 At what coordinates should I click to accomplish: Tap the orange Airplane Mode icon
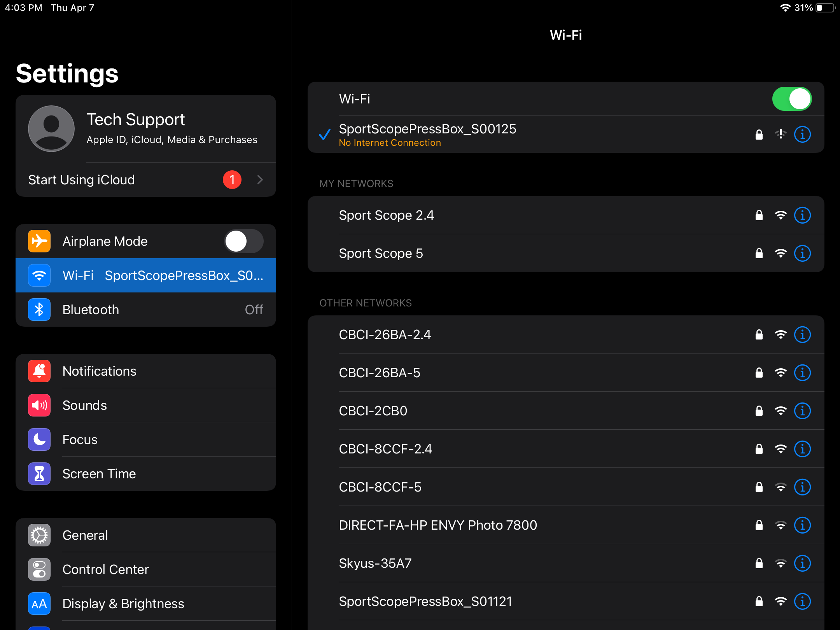tap(39, 241)
